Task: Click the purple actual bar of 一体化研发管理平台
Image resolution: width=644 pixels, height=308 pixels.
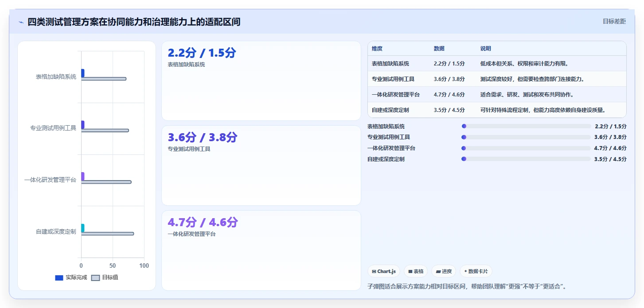Action: (82, 176)
